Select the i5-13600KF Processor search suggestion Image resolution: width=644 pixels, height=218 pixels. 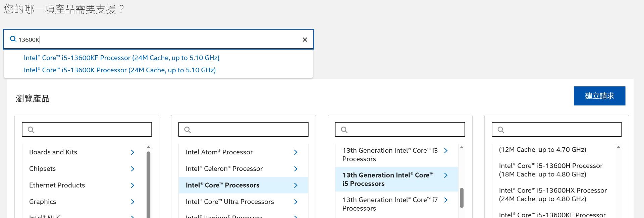click(x=121, y=58)
